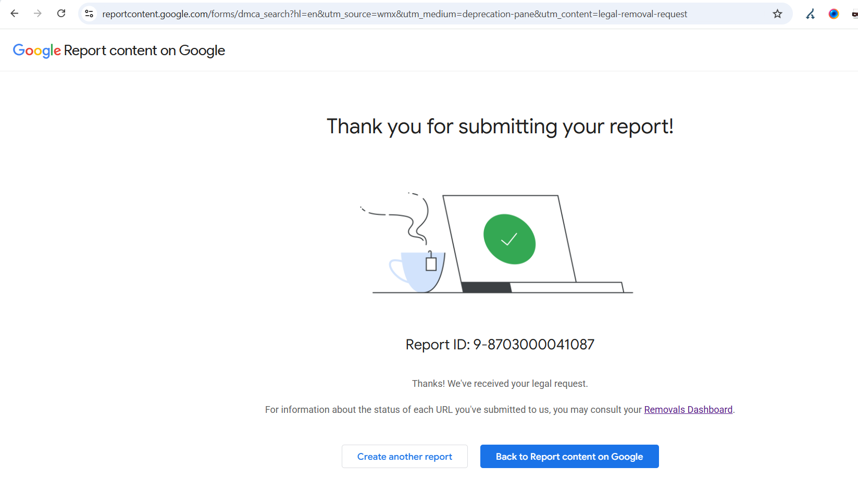This screenshot has height=504, width=858.
Task: Go back to the previous page
Action: tap(15, 14)
